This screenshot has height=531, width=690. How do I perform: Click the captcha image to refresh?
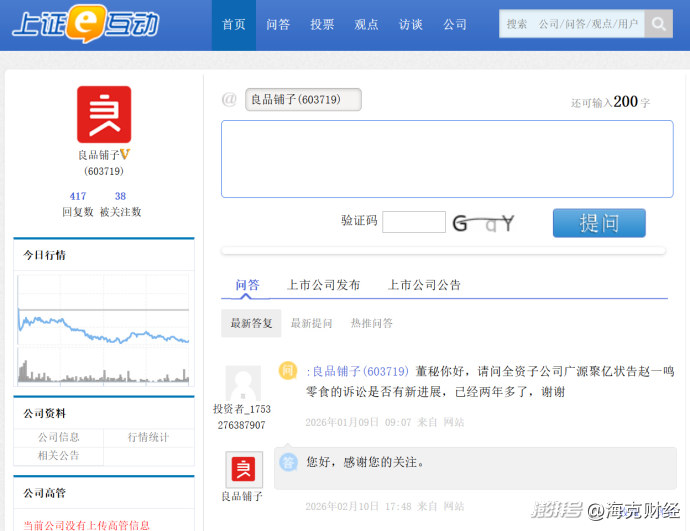pyautogui.click(x=484, y=223)
